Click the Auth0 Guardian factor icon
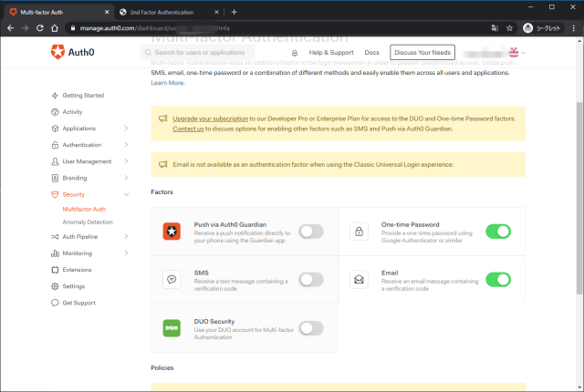Image resolution: width=584 pixels, height=392 pixels. 172,232
